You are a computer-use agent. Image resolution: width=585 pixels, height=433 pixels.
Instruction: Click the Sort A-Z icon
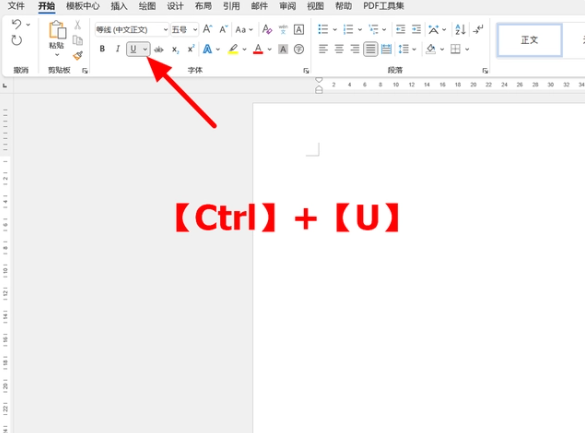click(x=460, y=29)
